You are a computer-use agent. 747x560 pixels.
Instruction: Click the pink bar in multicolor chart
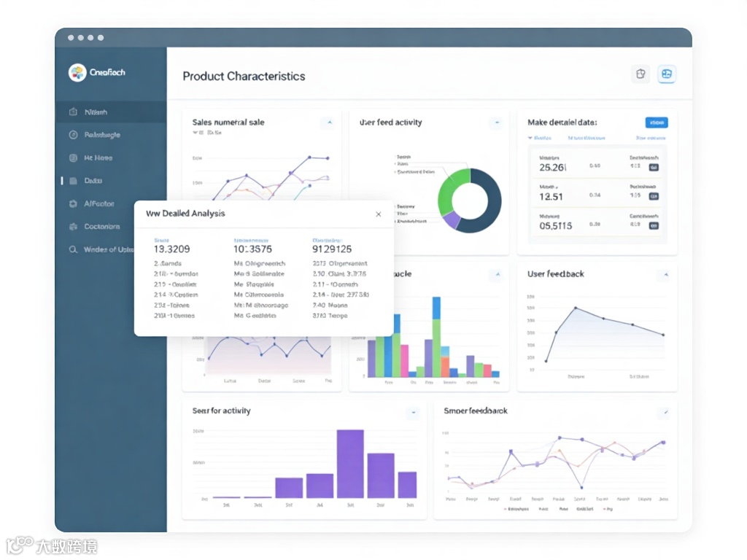click(404, 360)
